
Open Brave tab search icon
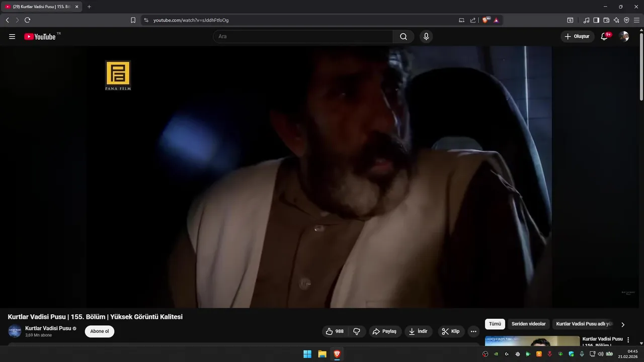pos(570,20)
